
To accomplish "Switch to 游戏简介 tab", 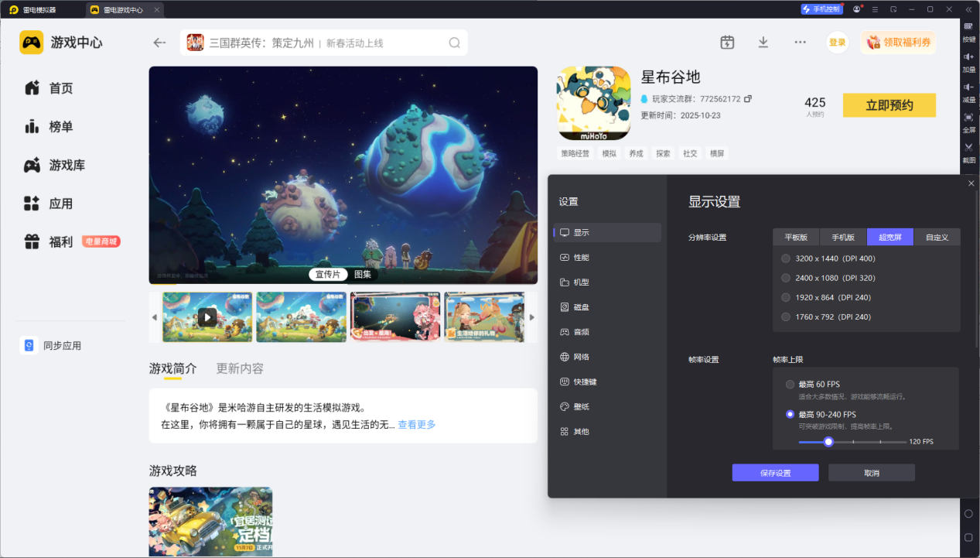I will coord(173,369).
